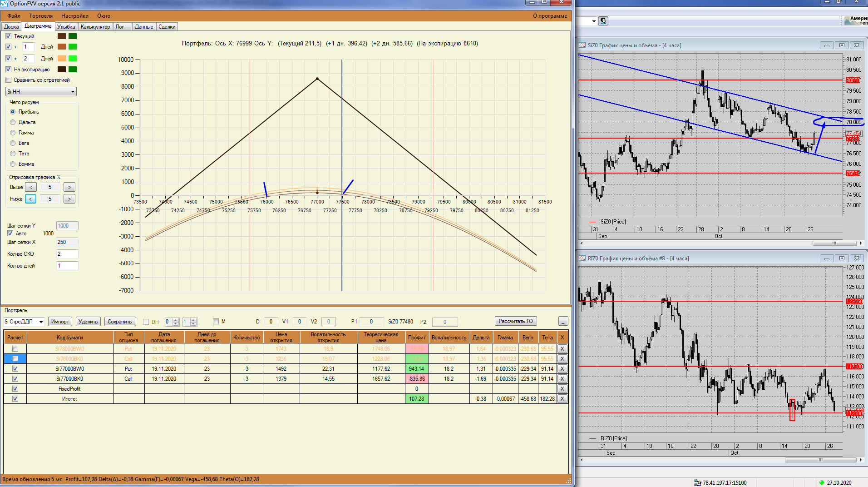Viewport: 868px width, 487px height.
Task: Click the bright green swatch for +1 Дней
Action: 73,47
